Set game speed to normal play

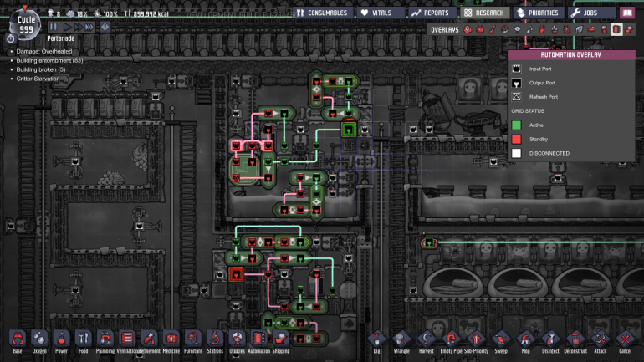[68, 27]
